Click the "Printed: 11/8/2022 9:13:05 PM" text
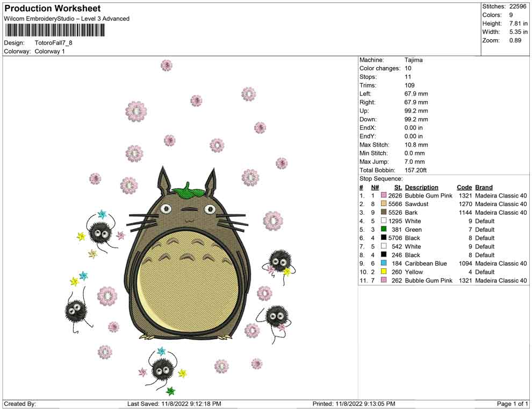The width and height of the screenshot is (532, 409). [354, 404]
